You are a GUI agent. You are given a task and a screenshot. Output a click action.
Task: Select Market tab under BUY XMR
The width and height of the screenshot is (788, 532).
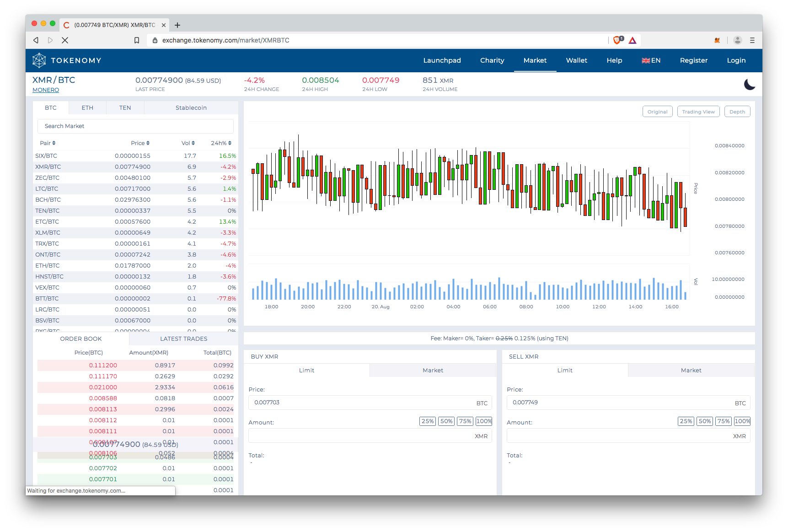(x=433, y=371)
